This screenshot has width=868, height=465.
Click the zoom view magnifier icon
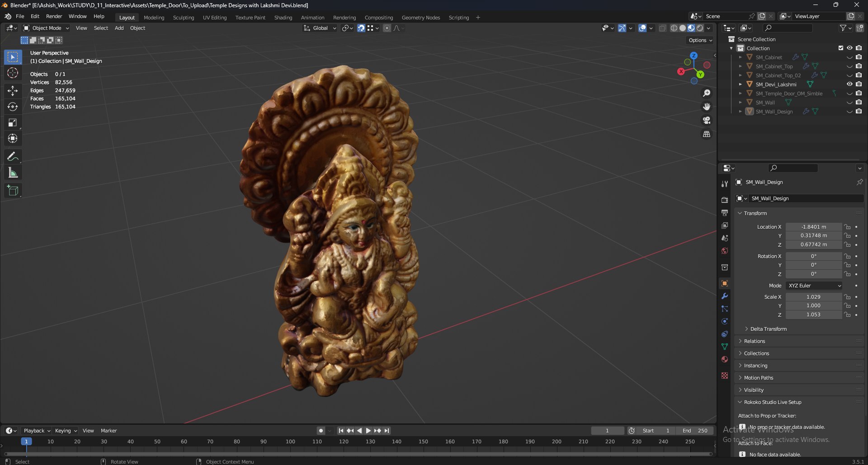(x=707, y=93)
